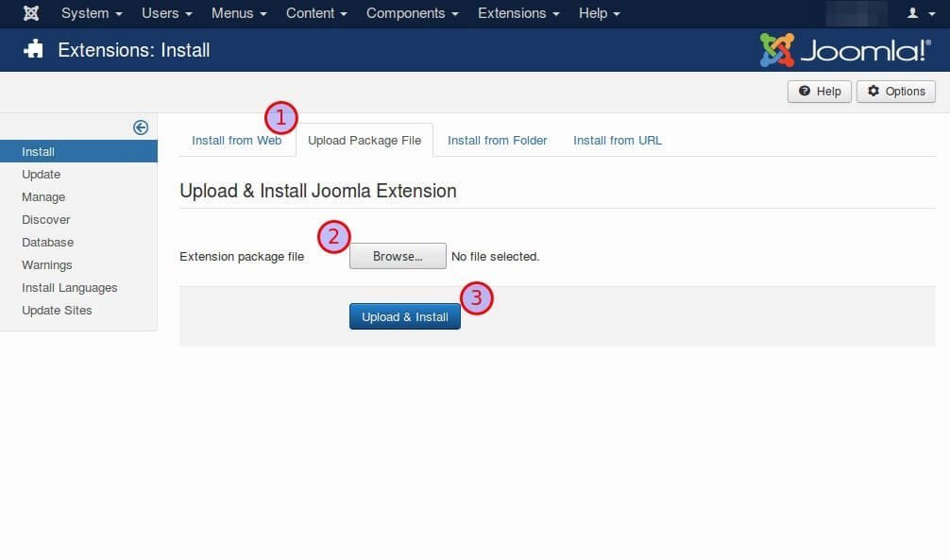Click the puzzle piece icon beside Extensions: Install
The image size is (950, 560).
pyautogui.click(x=33, y=50)
